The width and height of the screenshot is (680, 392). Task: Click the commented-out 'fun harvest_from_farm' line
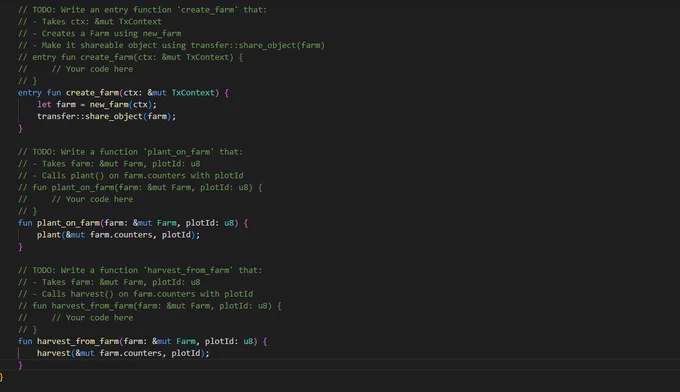pos(150,306)
